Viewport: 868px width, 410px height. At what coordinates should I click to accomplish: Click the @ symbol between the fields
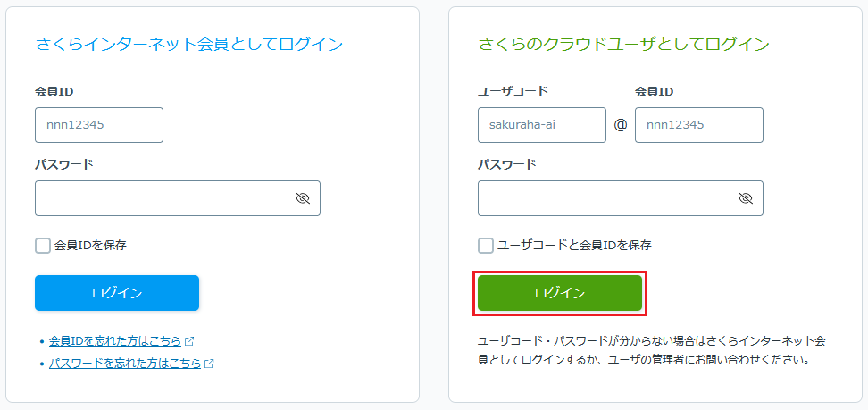[x=621, y=125]
